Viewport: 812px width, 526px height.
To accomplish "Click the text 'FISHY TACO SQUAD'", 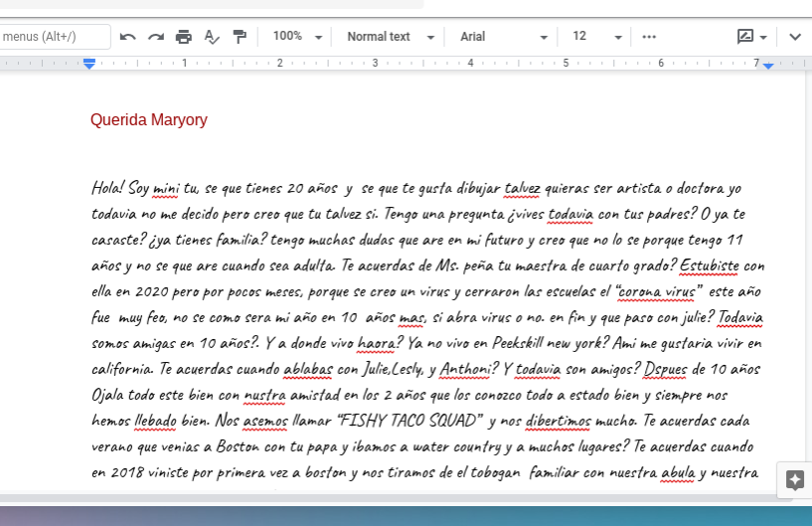I will pyautogui.click(x=410, y=421).
